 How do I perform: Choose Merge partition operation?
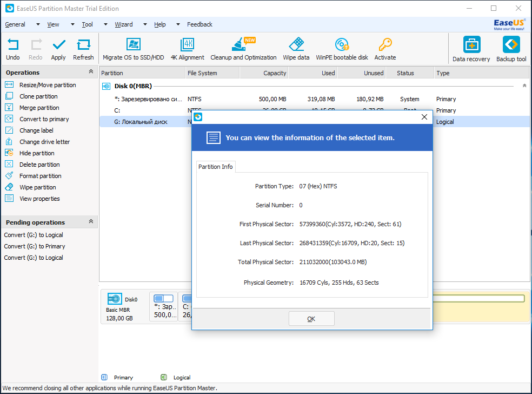[39, 108]
